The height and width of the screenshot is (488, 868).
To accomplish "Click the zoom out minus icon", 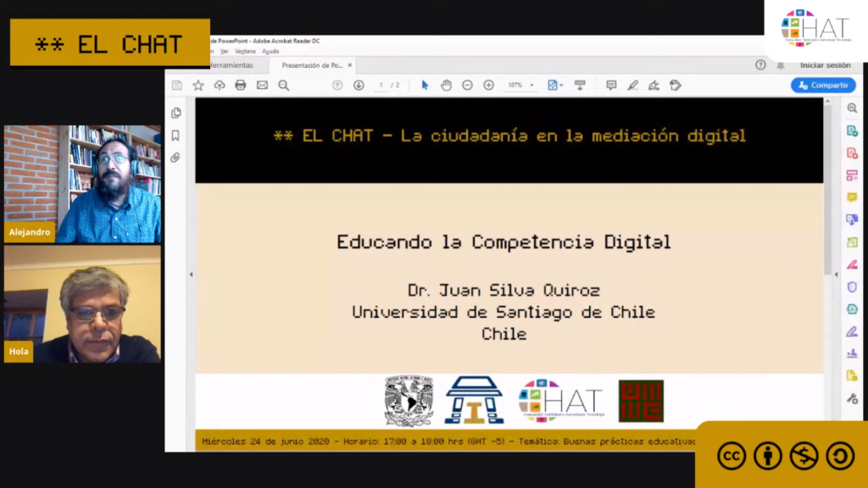I will pos(467,86).
